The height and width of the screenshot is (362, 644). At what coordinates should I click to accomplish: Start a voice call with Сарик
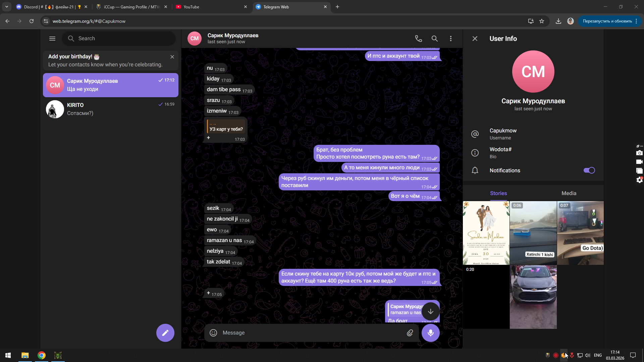[x=418, y=39]
